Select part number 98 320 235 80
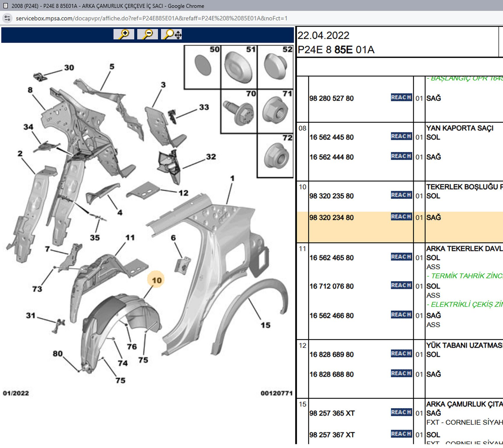The height and width of the screenshot is (448, 503). coord(331,196)
